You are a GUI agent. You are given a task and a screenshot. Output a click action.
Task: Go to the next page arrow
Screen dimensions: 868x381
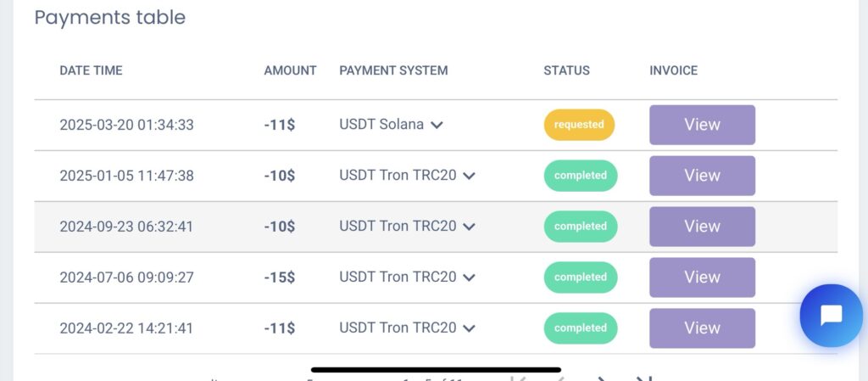(x=601, y=378)
